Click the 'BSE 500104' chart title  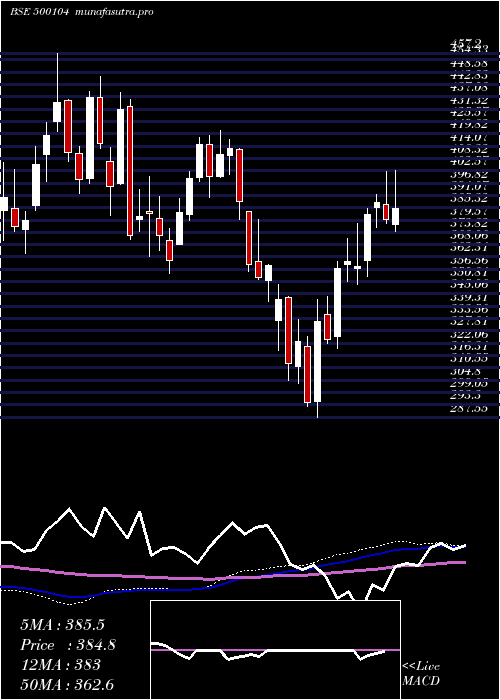point(39,12)
